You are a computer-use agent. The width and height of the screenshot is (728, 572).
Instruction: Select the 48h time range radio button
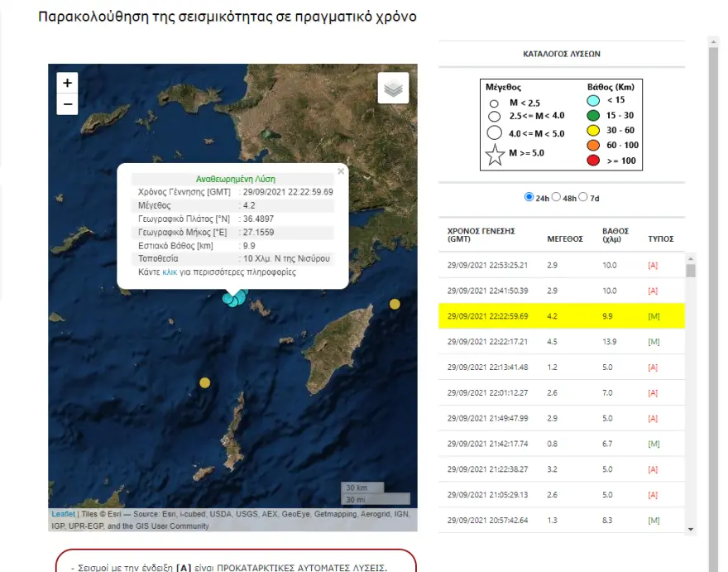point(557,197)
